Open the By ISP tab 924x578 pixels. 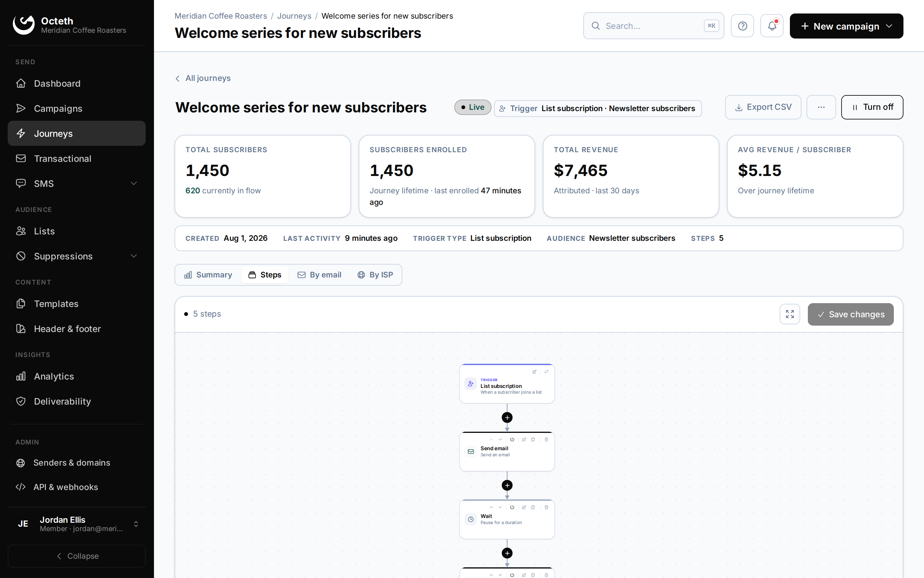[x=375, y=275]
